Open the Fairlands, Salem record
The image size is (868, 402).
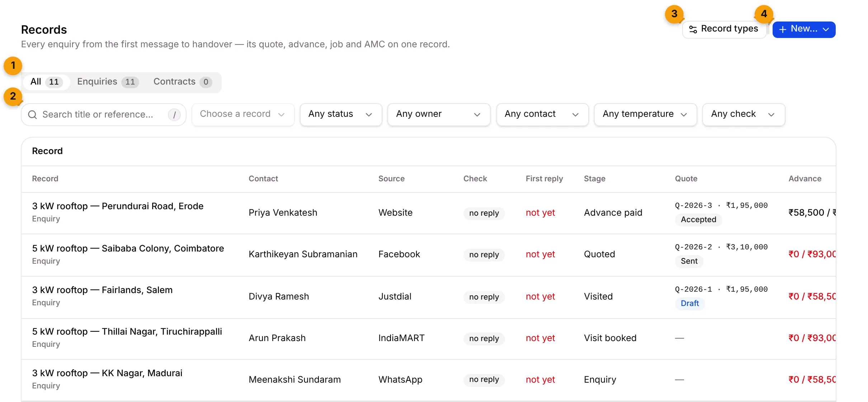coord(102,290)
